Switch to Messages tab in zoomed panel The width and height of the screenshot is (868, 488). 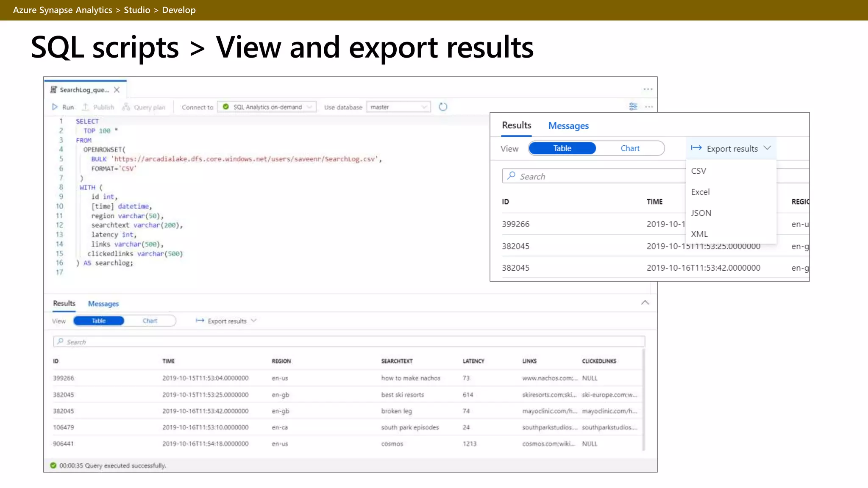[568, 126]
